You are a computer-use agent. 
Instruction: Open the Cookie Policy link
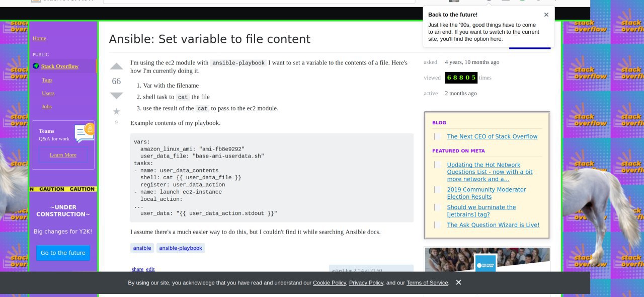(330, 283)
